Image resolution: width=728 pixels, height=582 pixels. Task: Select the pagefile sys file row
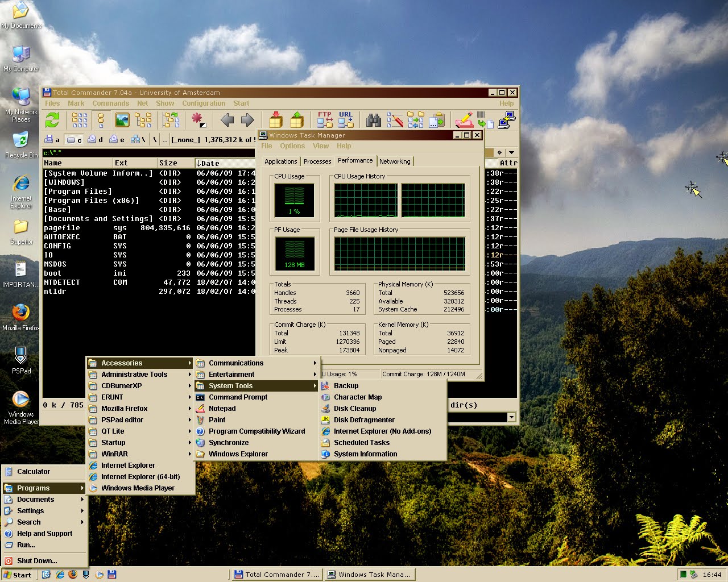pos(149,228)
